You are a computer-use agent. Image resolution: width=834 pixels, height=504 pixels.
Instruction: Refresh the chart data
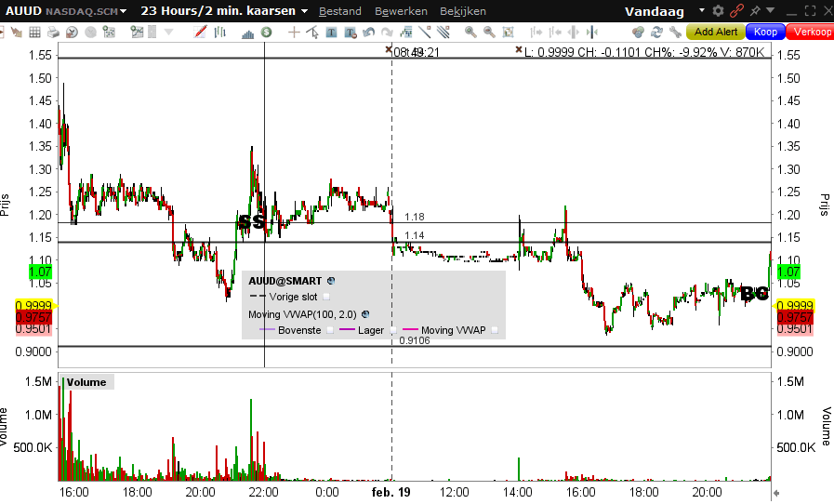point(657,33)
